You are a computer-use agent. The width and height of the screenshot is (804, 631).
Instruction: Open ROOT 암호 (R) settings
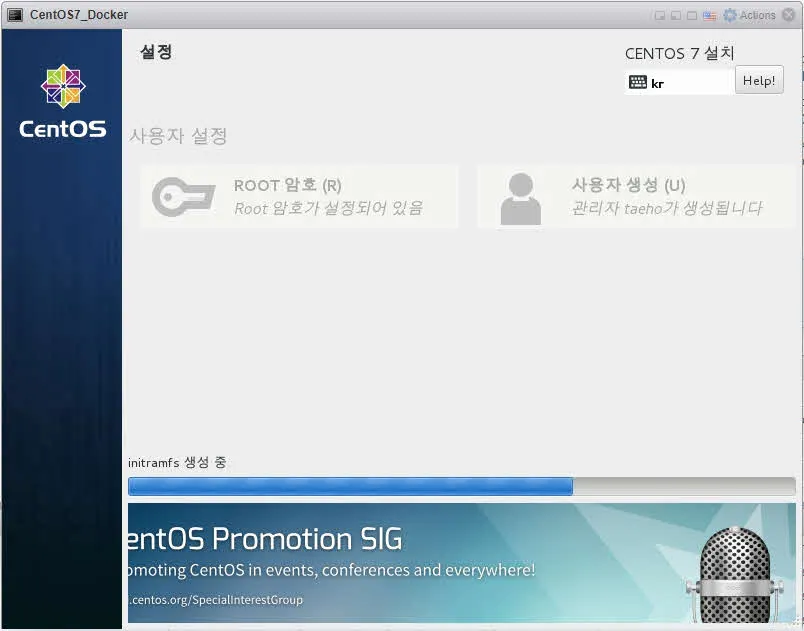pyautogui.click(x=299, y=197)
